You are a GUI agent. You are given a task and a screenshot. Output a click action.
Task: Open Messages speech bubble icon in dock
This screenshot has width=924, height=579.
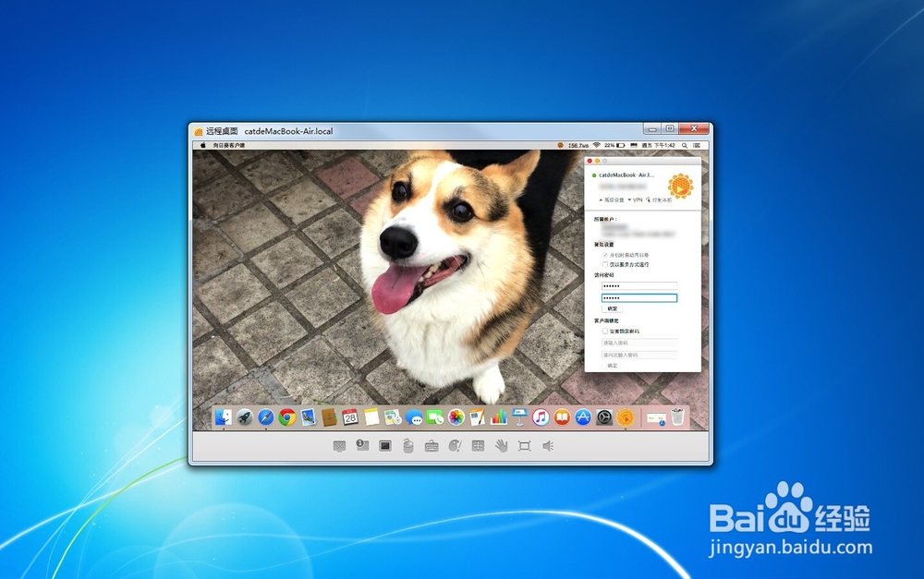pos(414,417)
